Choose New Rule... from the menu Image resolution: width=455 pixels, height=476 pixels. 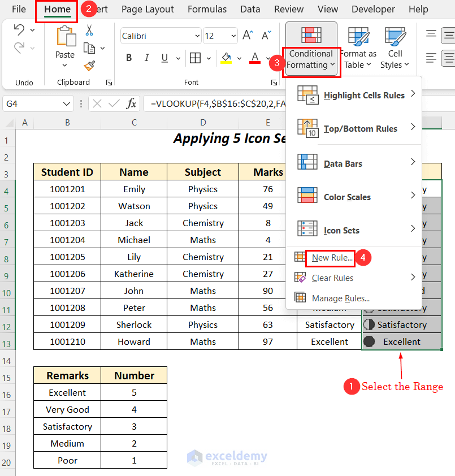click(354, 257)
